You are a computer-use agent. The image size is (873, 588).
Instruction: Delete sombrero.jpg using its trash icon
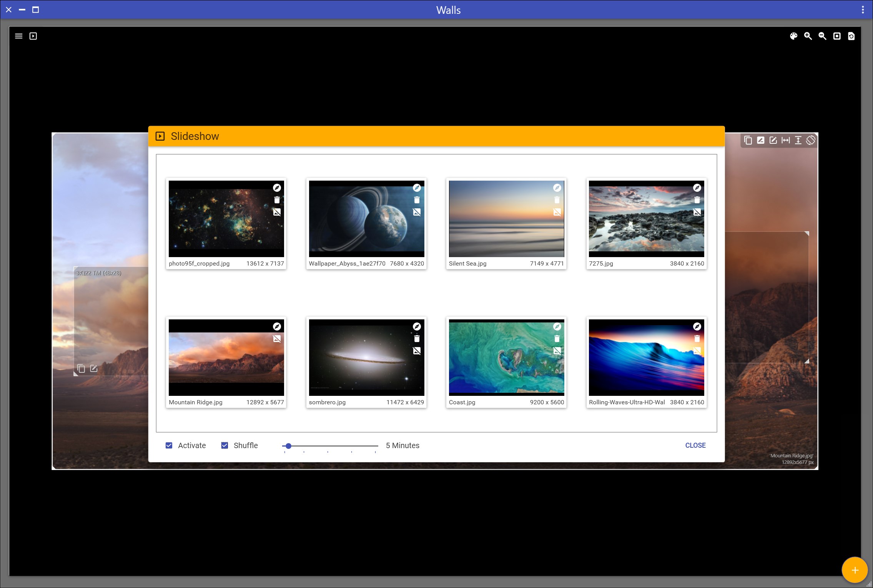(417, 339)
